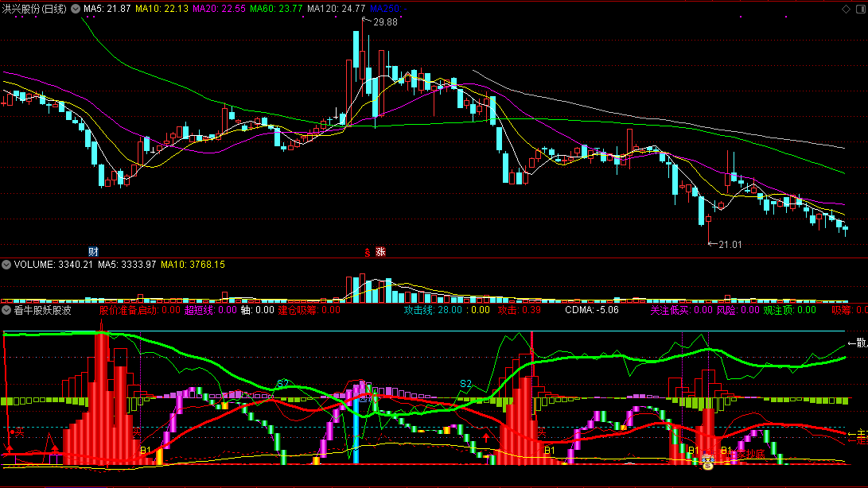Click the 看牛股妖股波 indicator name
The image size is (868, 488).
coord(42,311)
